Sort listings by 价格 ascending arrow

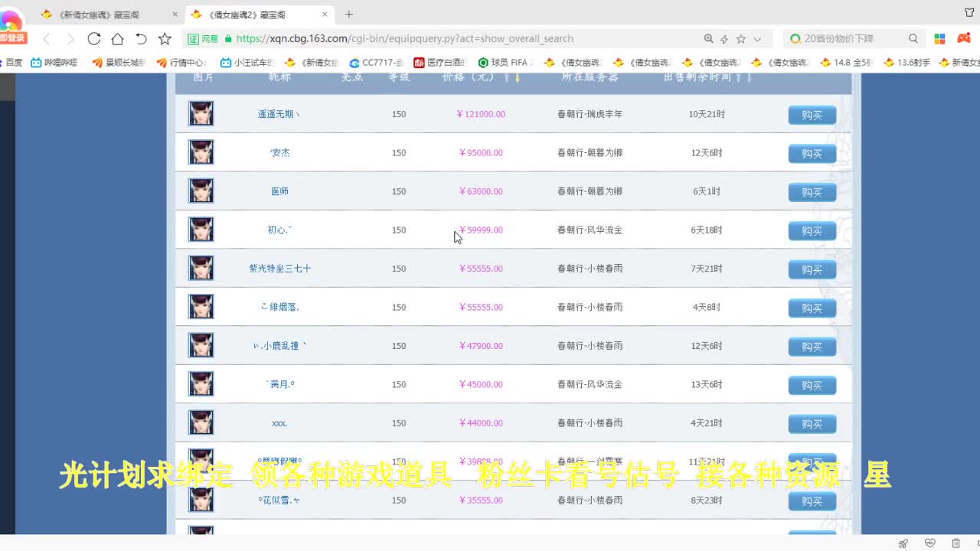point(505,77)
